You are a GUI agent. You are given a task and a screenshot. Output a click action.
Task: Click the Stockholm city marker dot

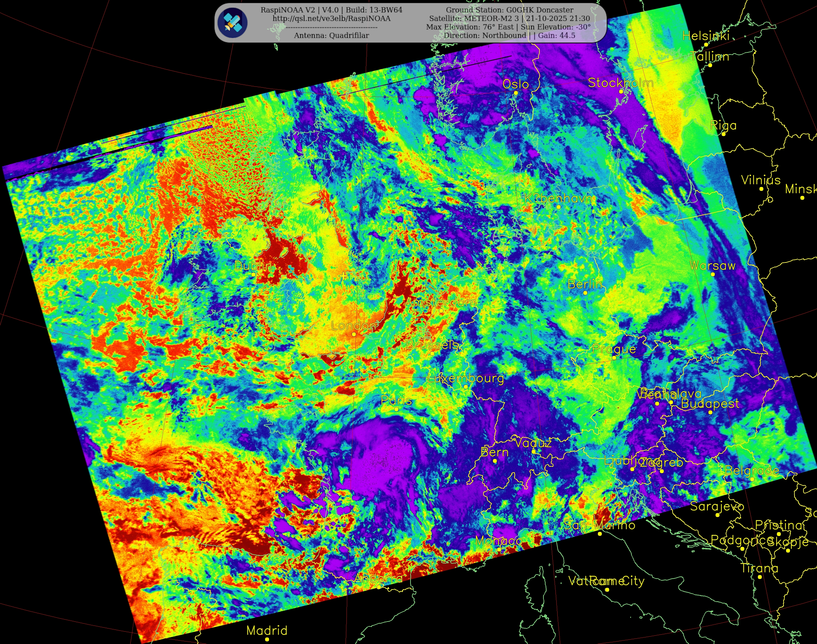point(621,92)
